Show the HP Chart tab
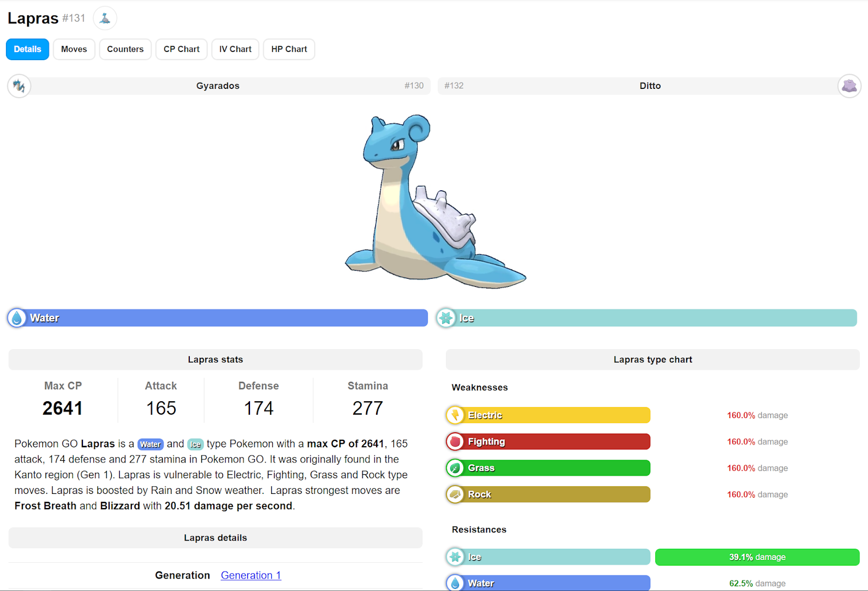This screenshot has width=868, height=591. [289, 49]
